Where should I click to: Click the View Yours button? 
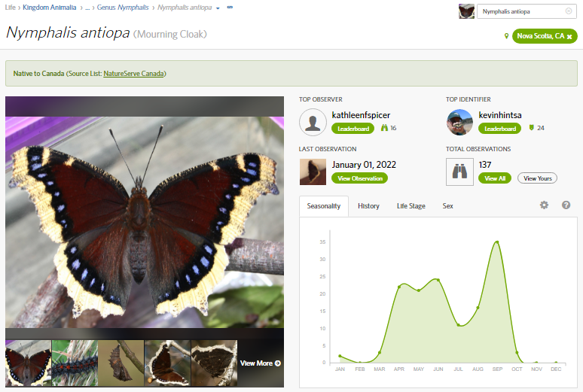(x=537, y=178)
